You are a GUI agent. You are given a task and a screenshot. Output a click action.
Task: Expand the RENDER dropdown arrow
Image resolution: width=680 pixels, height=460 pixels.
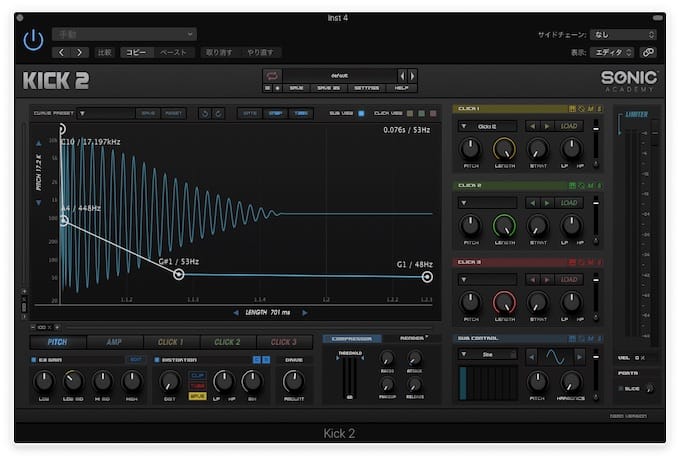pyautogui.click(x=427, y=336)
